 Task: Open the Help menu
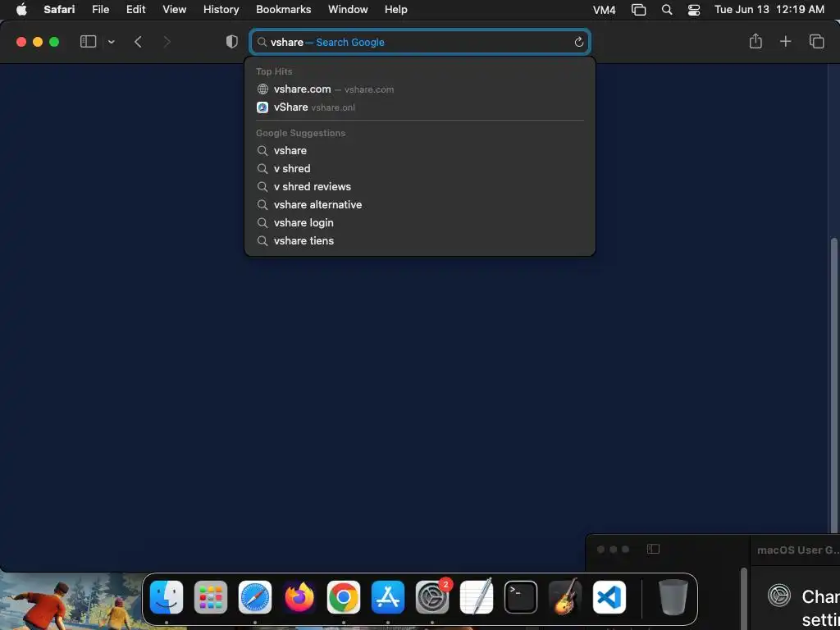[x=396, y=10]
